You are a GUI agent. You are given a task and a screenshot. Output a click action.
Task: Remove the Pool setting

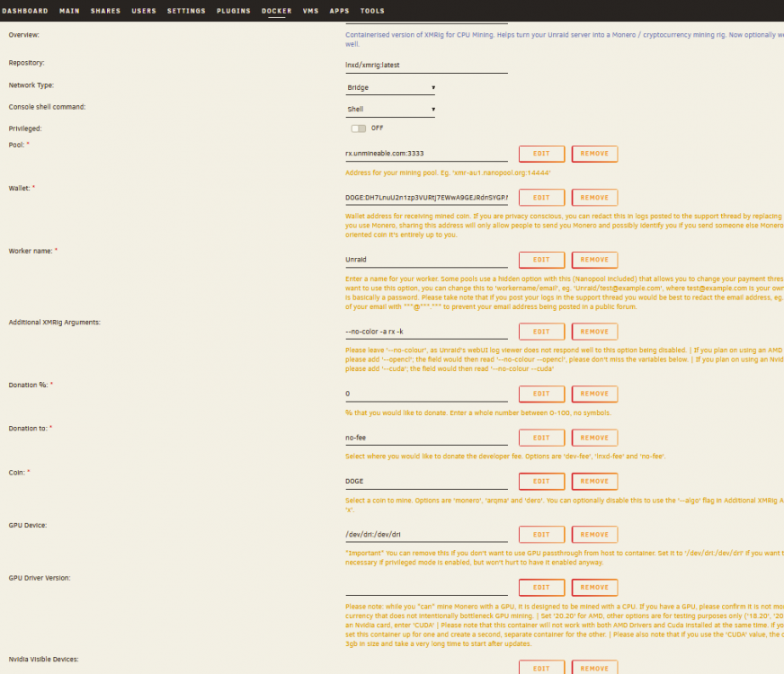(x=594, y=154)
